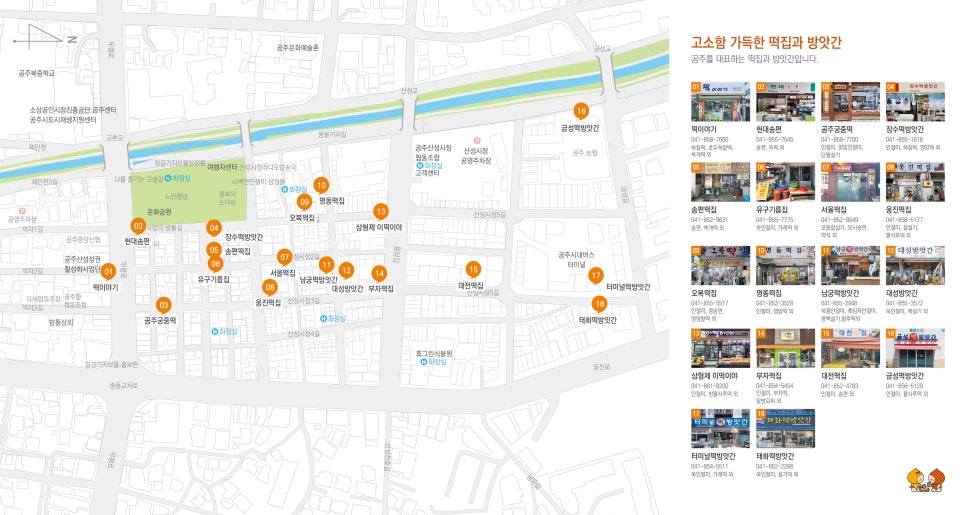966x515 pixels.
Task: Click the heading 고소함 가득한 떡집과 방앗간
Action: (x=766, y=42)
